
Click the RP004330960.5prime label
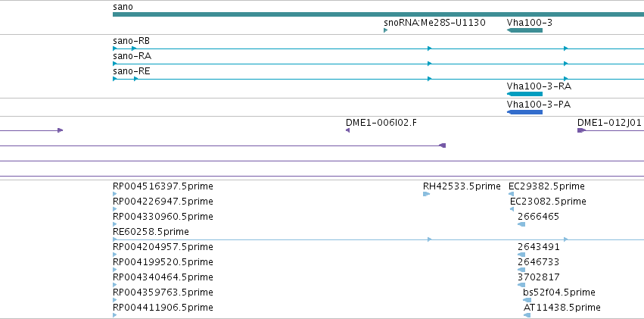163,217
